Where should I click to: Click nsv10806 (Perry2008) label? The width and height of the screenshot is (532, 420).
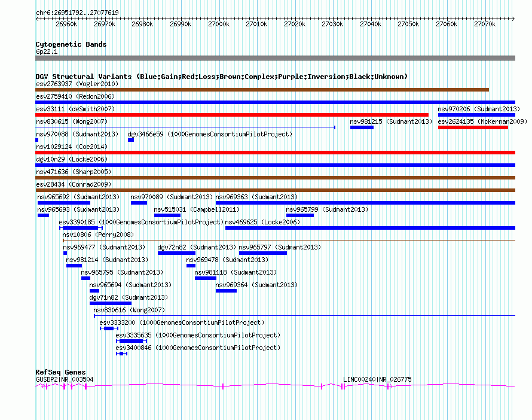tap(98, 235)
